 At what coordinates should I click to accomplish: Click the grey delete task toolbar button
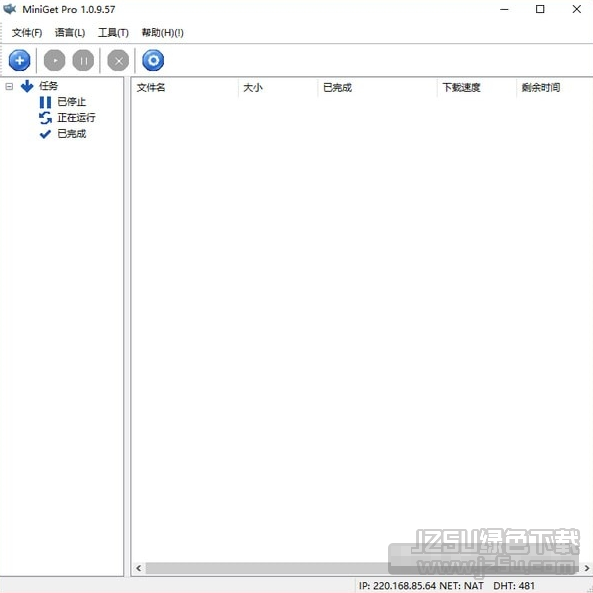(x=118, y=60)
